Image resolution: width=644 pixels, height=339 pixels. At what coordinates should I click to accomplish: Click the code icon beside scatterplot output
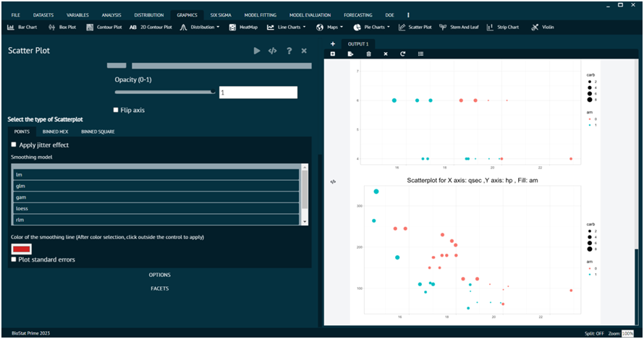333,181
